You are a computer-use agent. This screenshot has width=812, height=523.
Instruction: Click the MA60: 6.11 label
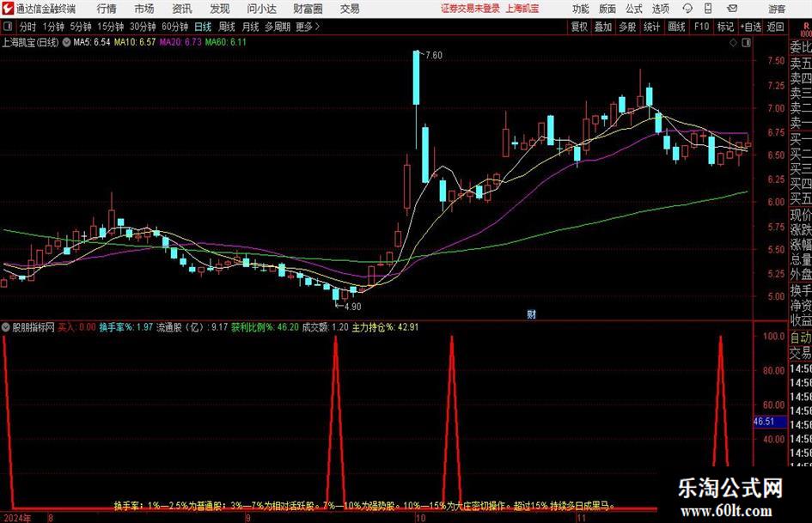point(225,42)
